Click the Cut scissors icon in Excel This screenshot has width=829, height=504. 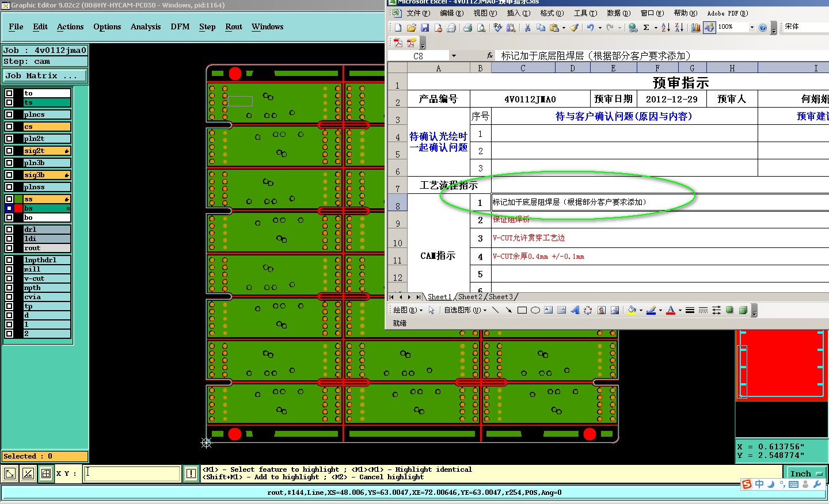[527, 27]
